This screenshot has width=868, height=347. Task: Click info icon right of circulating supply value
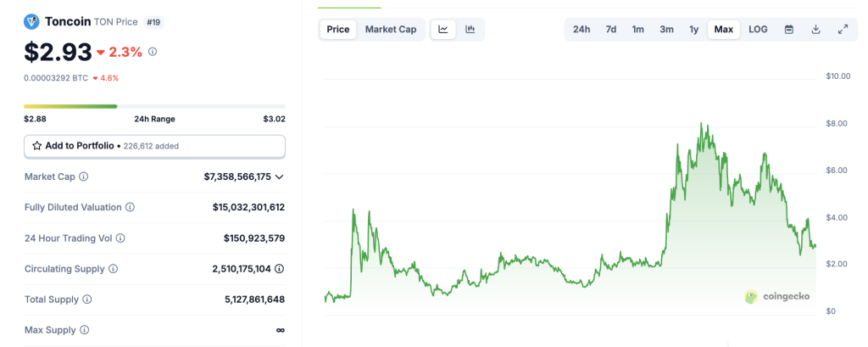(280, 269)
